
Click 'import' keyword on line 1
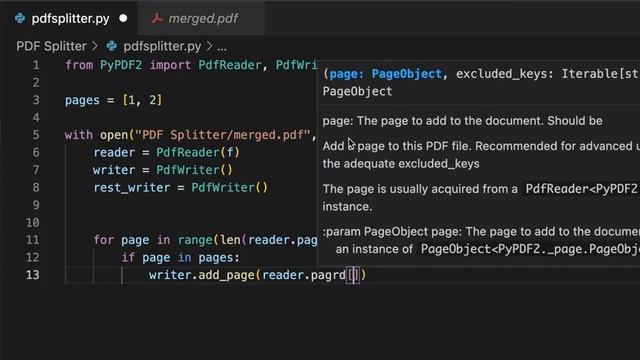pyautogui.click(x=170, y=65)
